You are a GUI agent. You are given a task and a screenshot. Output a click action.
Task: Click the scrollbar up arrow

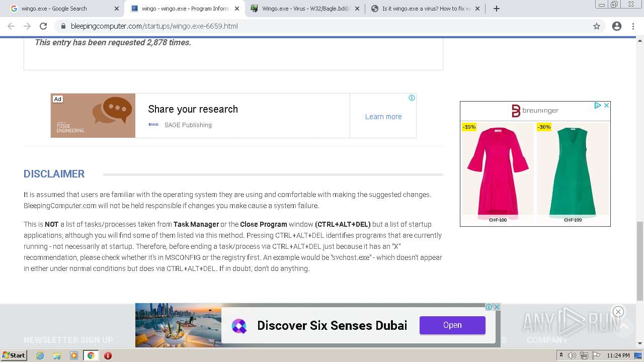[x=640, y=40]
